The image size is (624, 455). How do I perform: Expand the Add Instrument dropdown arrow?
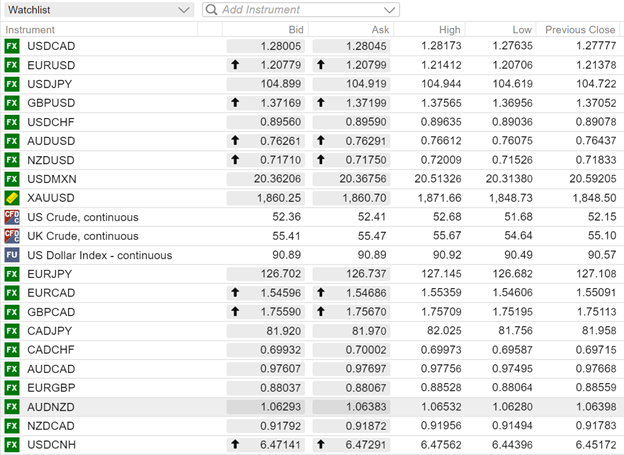click(389, 10)
